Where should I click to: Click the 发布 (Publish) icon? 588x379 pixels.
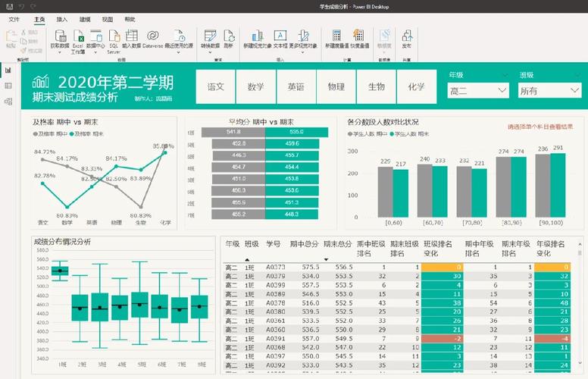pyautogui.click(x=407, y=36)
